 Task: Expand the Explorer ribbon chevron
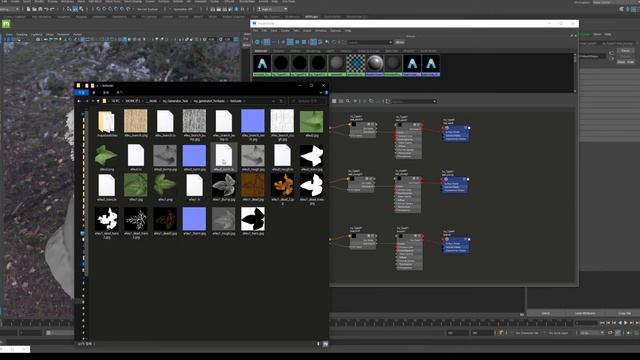320,93
